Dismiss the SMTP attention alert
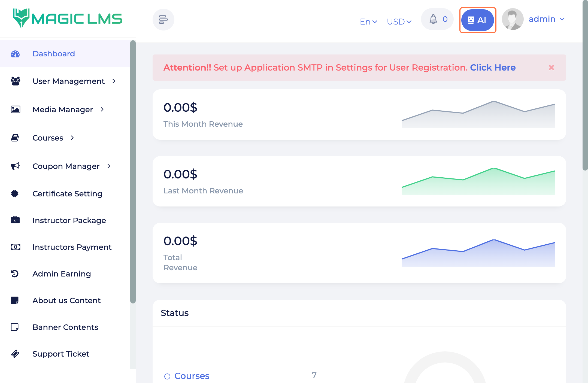This screenshot has height=383, width=588. tap(551, 68)
